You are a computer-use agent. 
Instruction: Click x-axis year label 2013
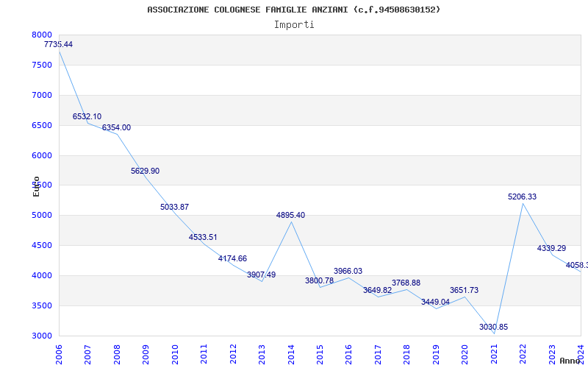(262, 354)
